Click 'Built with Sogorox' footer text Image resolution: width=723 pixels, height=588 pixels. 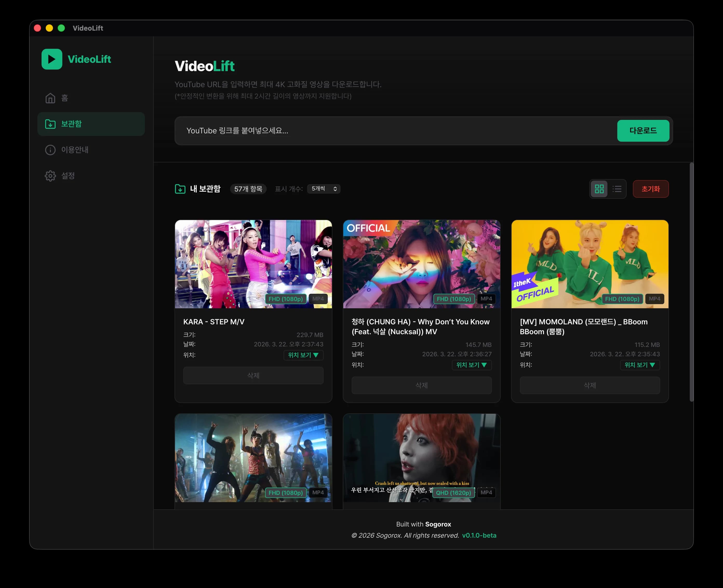coord(423,524)
